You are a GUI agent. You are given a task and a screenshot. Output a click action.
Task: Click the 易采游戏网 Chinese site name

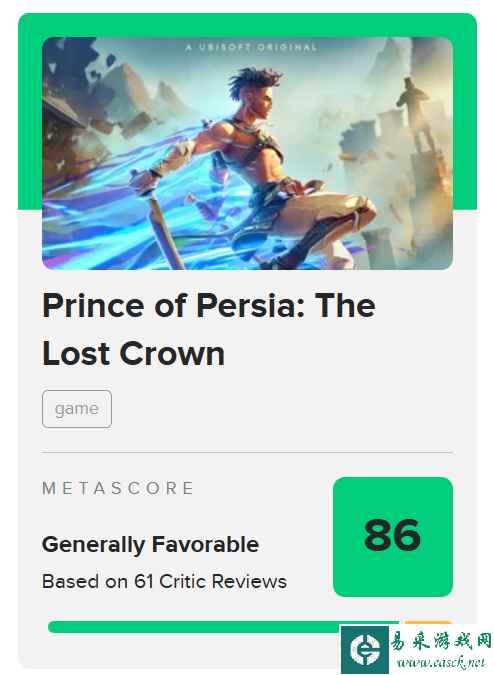441,641
